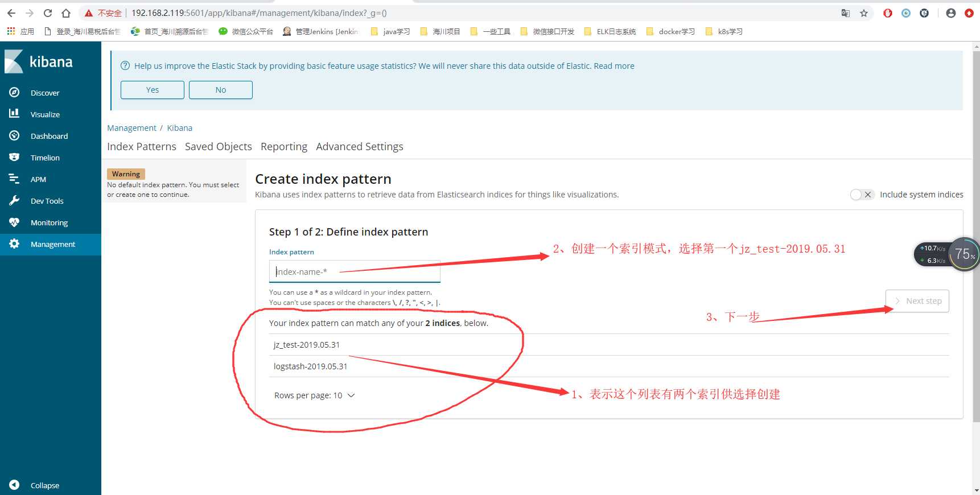Open the browser profile account icon
This screenshot has width=980, height=495.
[x=950, y=13]
